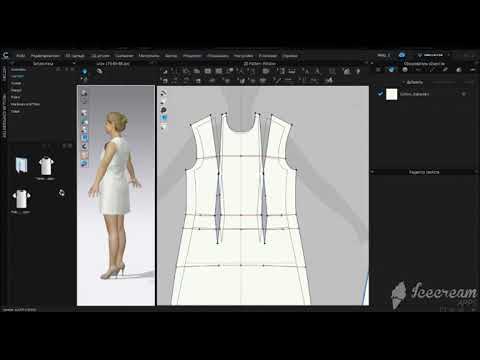The width and height of the screenshot is (480, 360).
Task: Click the glowing blue Simulate icon above 3D window
Action: click(85, 71)
